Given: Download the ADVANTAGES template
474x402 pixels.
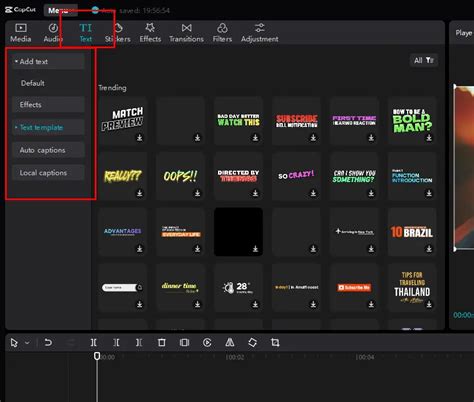Looking at the screenshot, I should click(140, 249).
